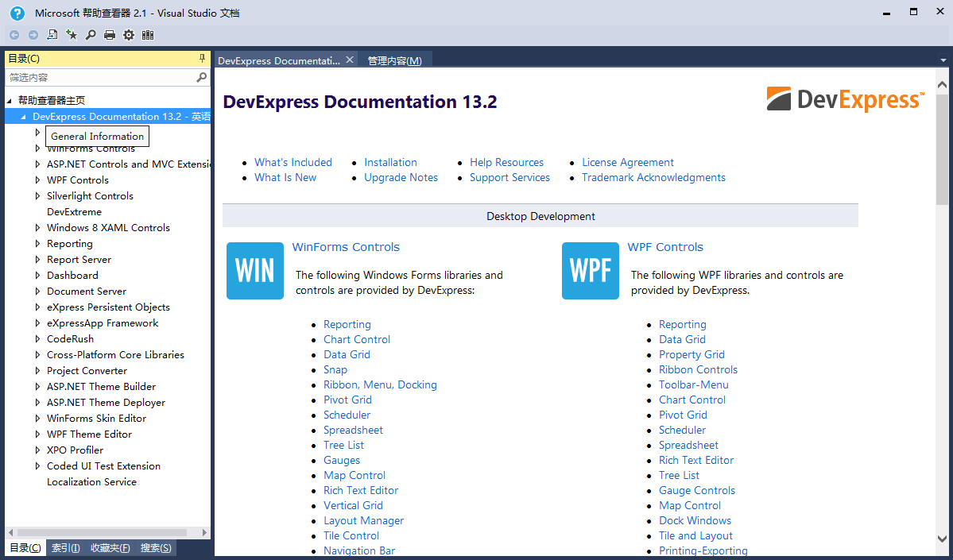This screenshot has height=560, width=953.
Task: Select WinForms Skin Editor tree item
Action: pyautogui.click(x=97, y=419)
